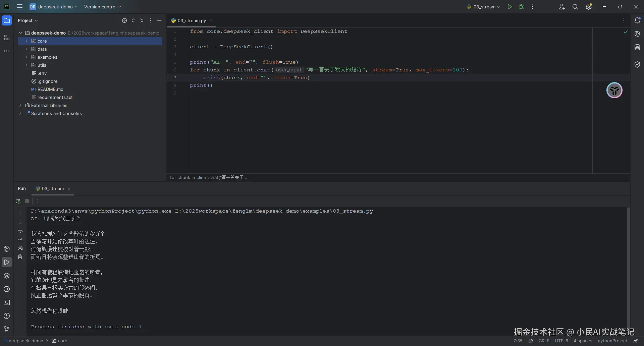
Task: Toggle soft-wrap in Run console
Action: coord(20,231)
